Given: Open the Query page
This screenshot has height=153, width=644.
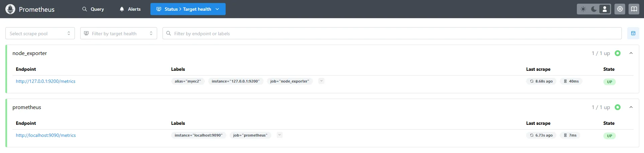Looking at the screenshot, I should click(93, 9).
